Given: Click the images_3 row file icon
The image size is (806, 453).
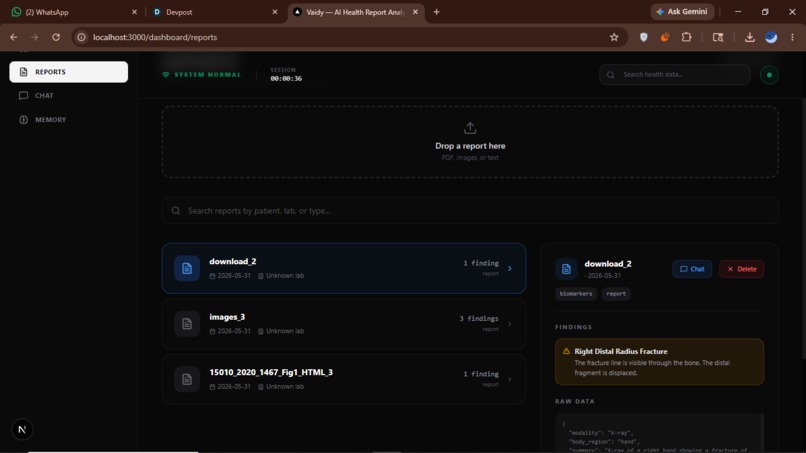Looking at the screenshot, I should (187, 324).
